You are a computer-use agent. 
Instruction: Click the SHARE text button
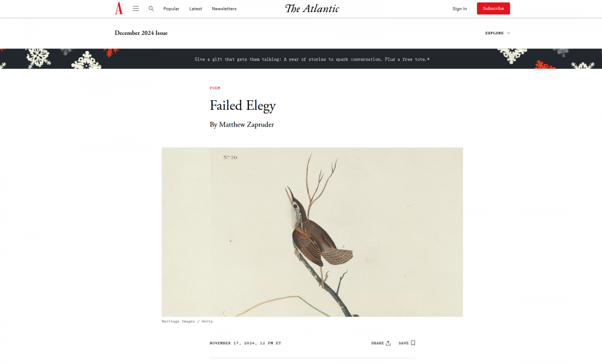click(377, 343)
